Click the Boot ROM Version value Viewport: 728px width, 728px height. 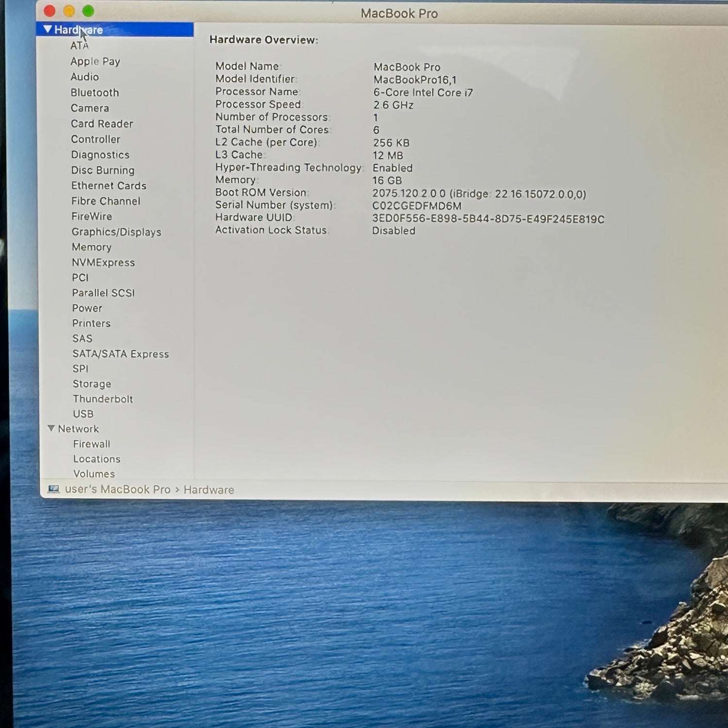(x=479, y=194)
